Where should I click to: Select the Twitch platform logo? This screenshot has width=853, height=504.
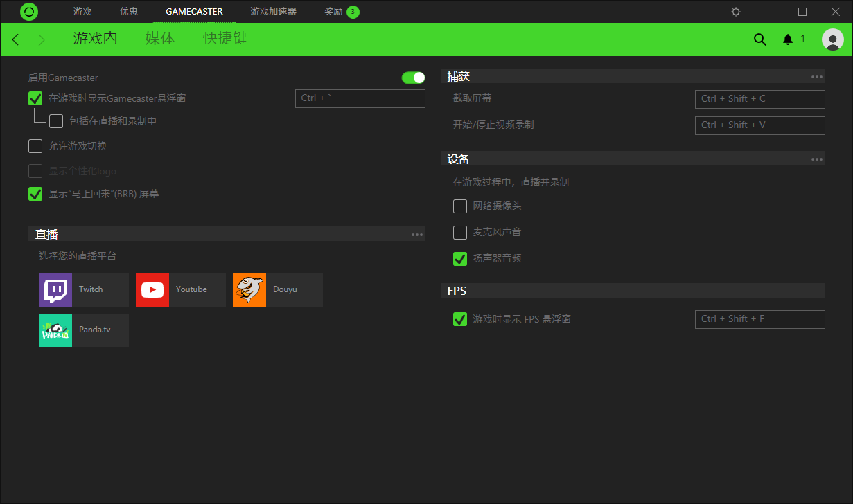pos(55,290)
